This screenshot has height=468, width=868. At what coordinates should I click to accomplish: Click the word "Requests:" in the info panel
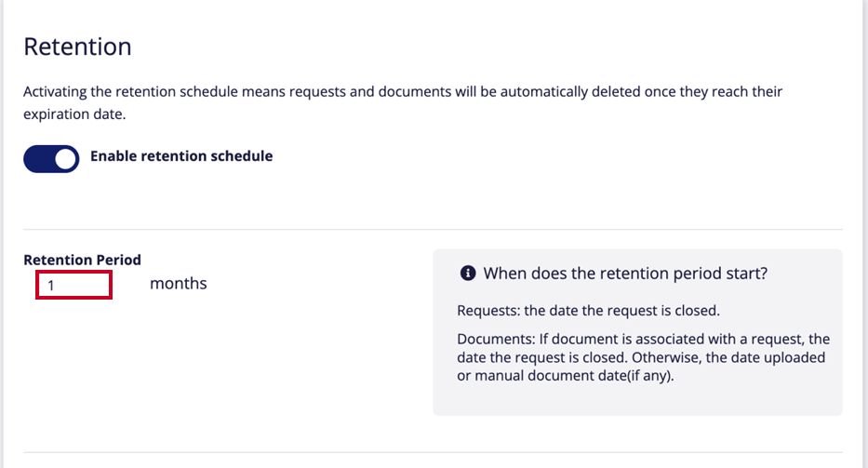tap(488, 311)
